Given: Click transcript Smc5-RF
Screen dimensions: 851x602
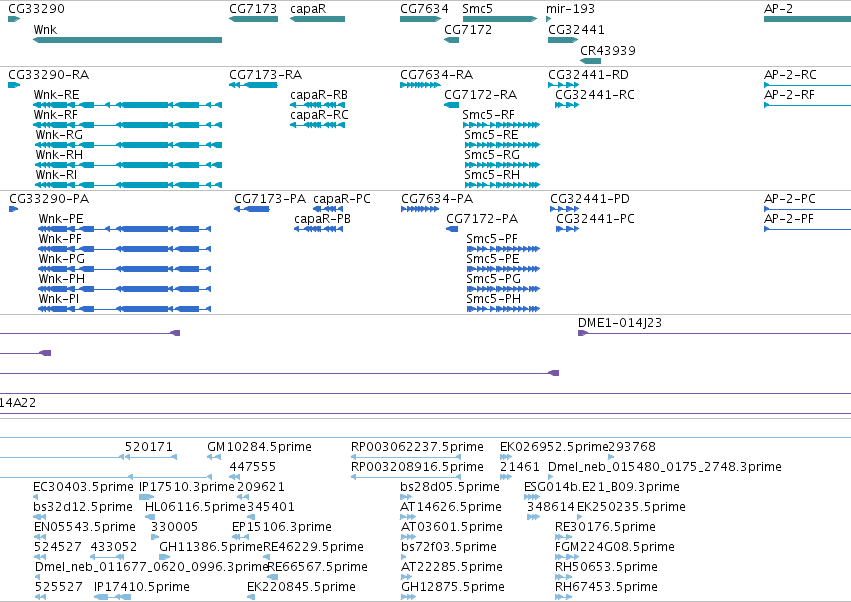Looking at the screenshot, I should [501, 125].
